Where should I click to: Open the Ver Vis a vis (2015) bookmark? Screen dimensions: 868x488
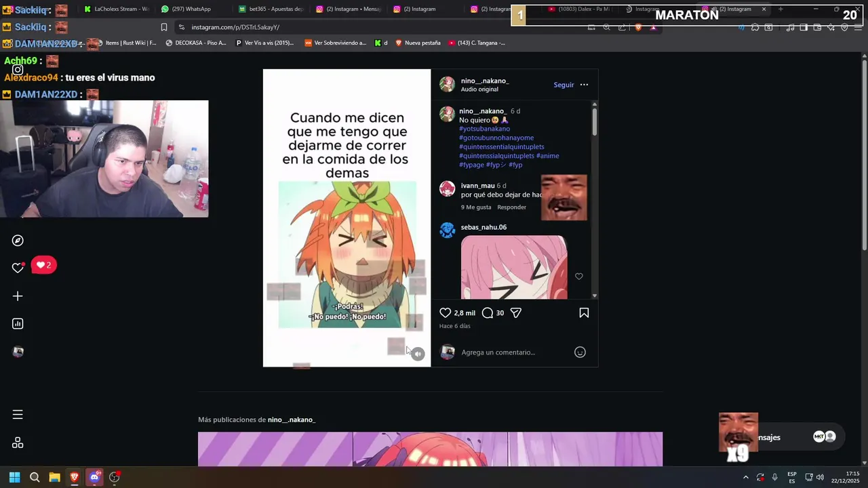(264, 43)
